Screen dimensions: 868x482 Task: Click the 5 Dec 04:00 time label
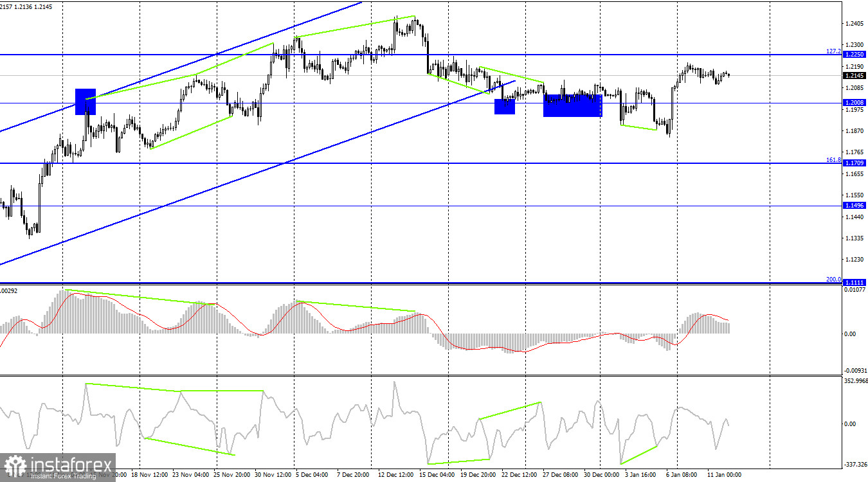(312, 475)
